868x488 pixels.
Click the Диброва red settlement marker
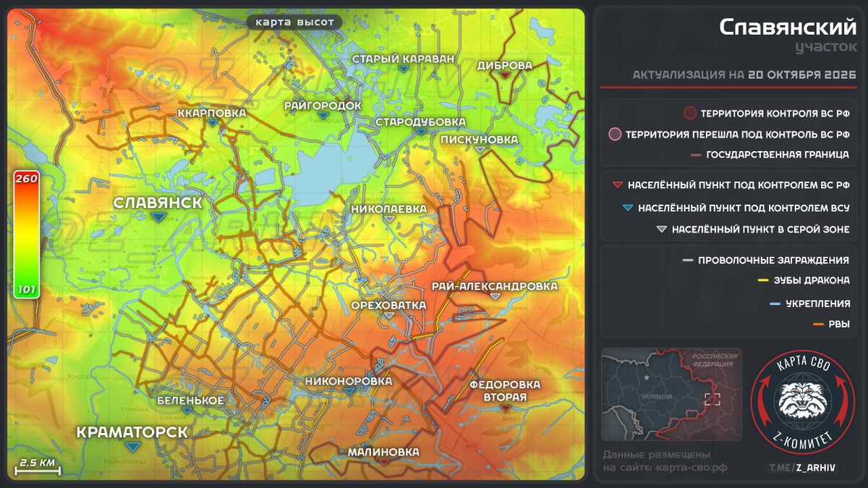click(x=505, y=76)
